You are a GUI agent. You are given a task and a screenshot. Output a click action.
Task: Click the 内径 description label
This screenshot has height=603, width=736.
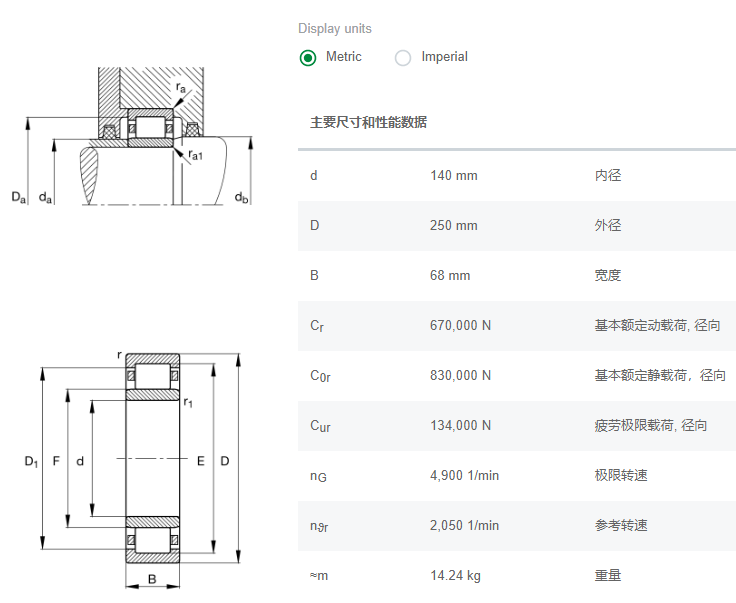point(608,176)
